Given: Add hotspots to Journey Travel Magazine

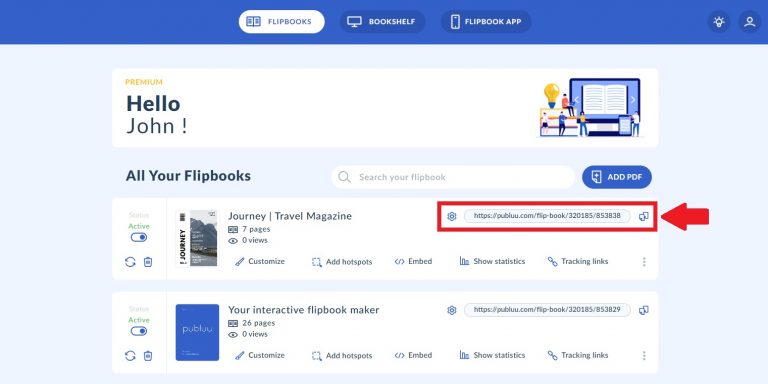Looking at the screenshot, I should (x=342, y=262).
